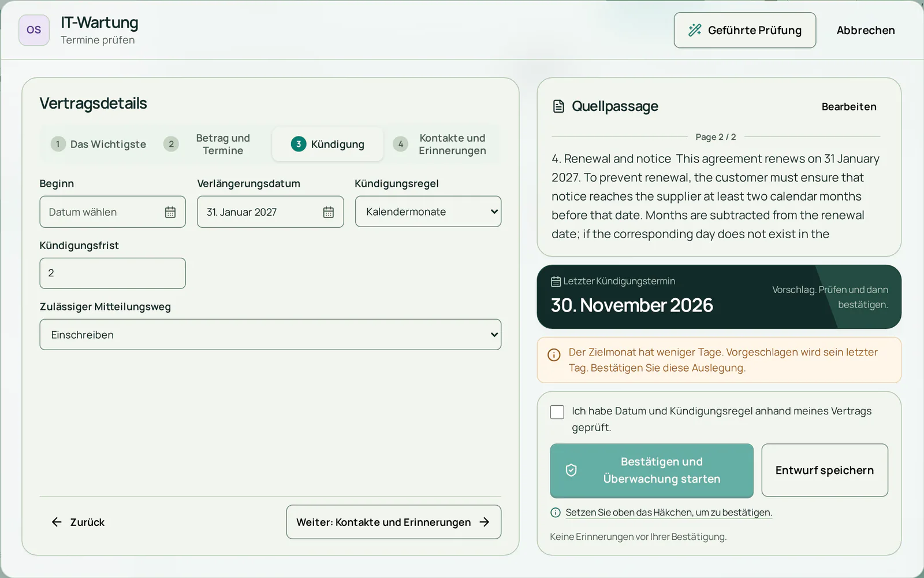Viewport: 924px width, 578px height.
Task: Select the Kündigung step tab
Action: [327, 144]
